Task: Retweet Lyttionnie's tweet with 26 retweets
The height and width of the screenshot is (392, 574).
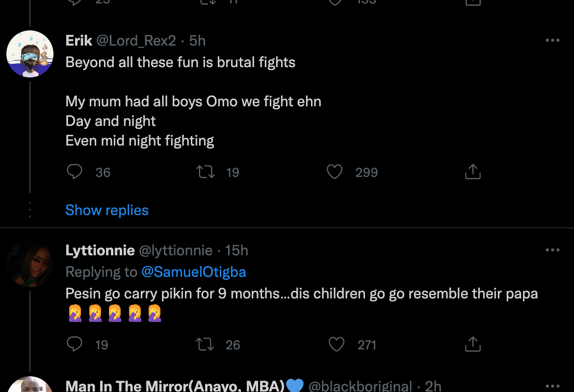Action: pyautogui.click(x=205, y=344)
